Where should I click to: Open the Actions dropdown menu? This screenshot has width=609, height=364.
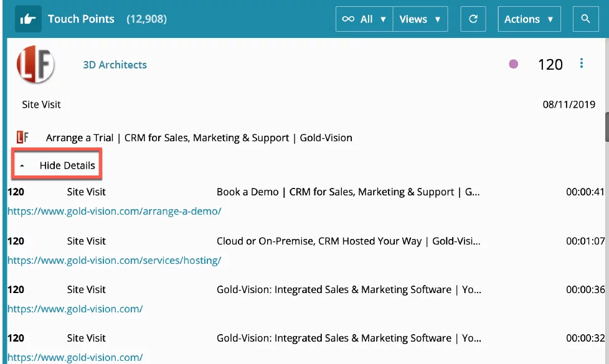529,19
